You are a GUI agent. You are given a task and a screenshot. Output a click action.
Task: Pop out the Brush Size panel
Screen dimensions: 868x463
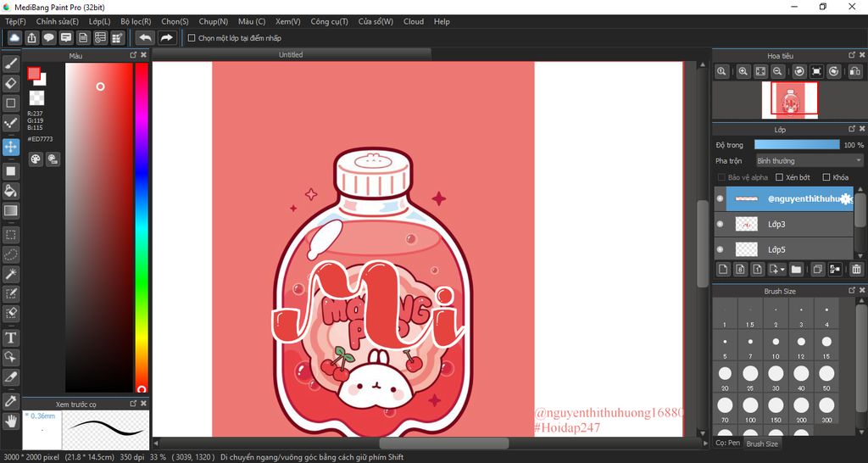852,290
